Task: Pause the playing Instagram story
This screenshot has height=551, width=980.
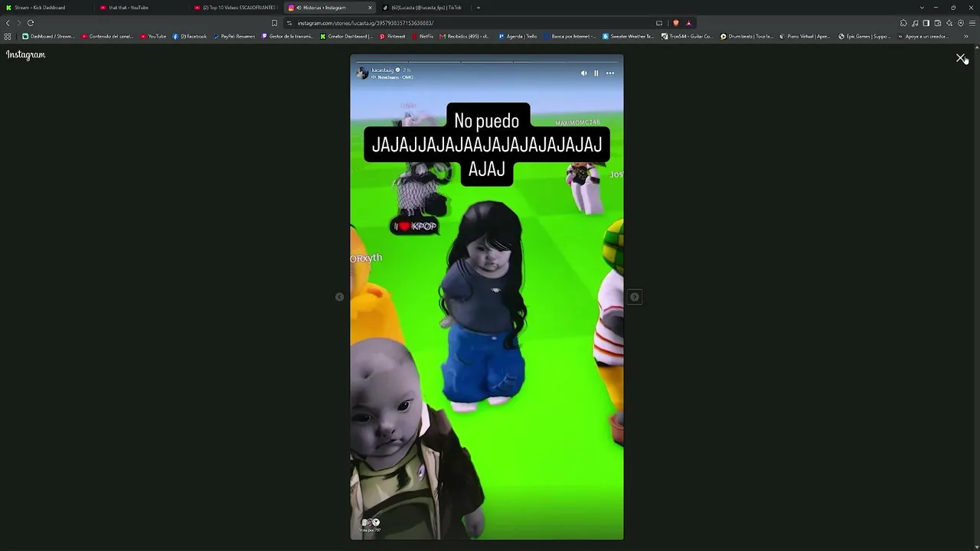Action: (x=596, y=73)
